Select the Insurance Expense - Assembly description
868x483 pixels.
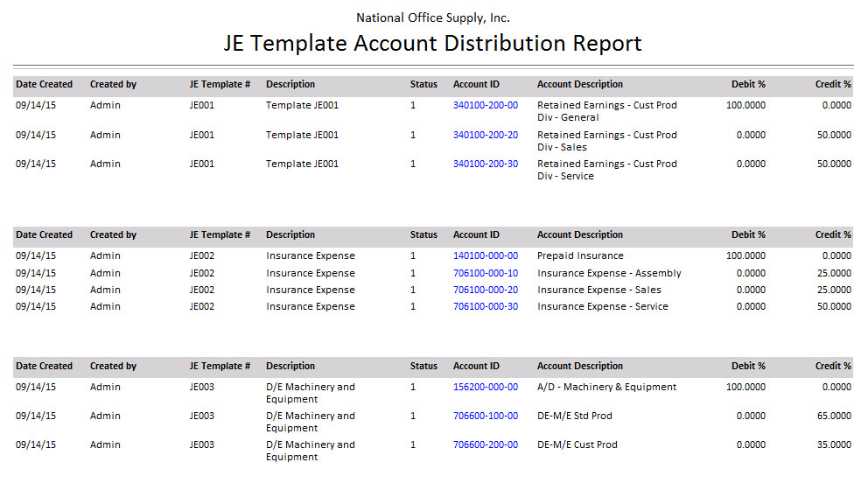[x=609, y=273]
